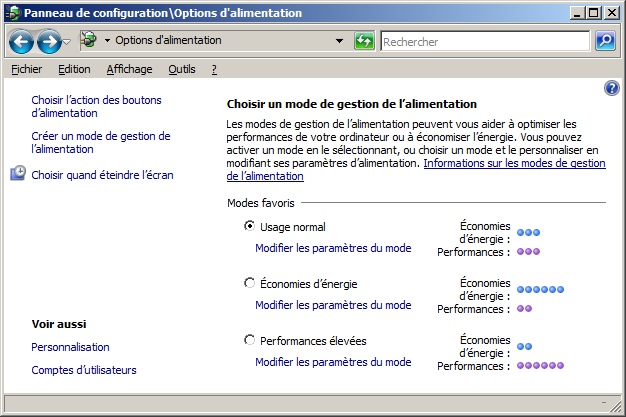The image size is (626, 417).
Task: Click the search magnifier button
Action: (604, 41)
